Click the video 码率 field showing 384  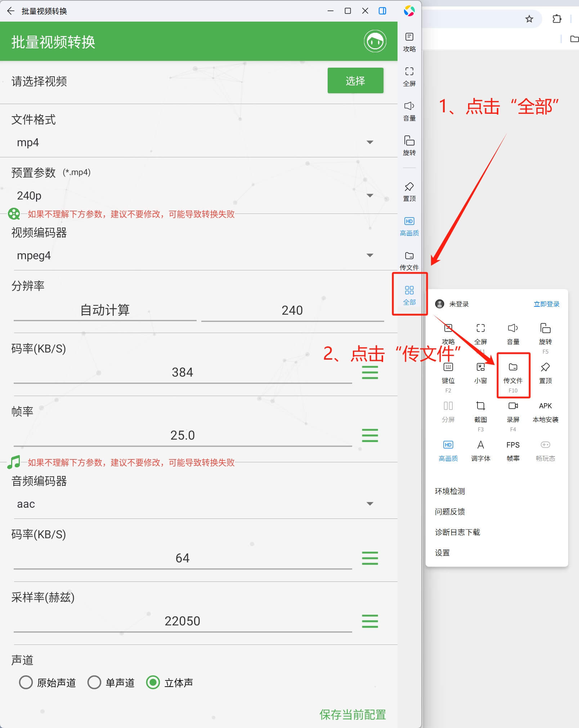(x=182, y=372)
